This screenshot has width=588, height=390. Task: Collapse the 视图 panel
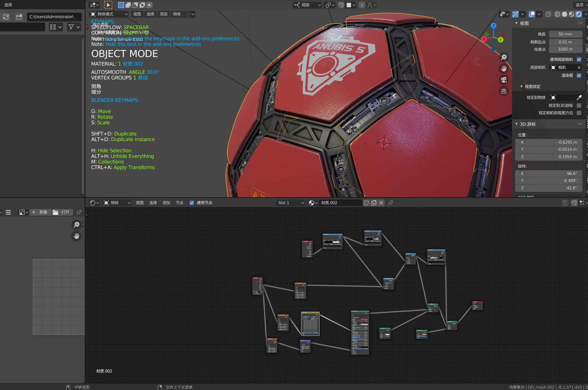[516, 23]
